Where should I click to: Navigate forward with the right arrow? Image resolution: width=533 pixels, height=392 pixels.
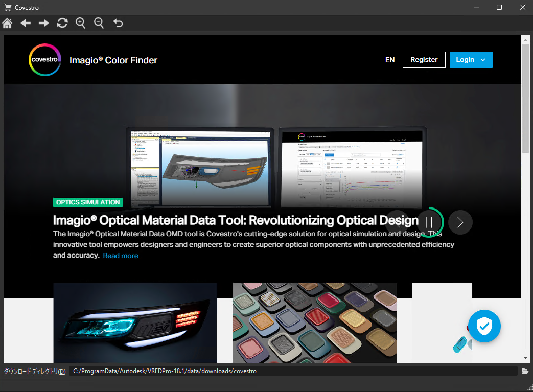44,23
